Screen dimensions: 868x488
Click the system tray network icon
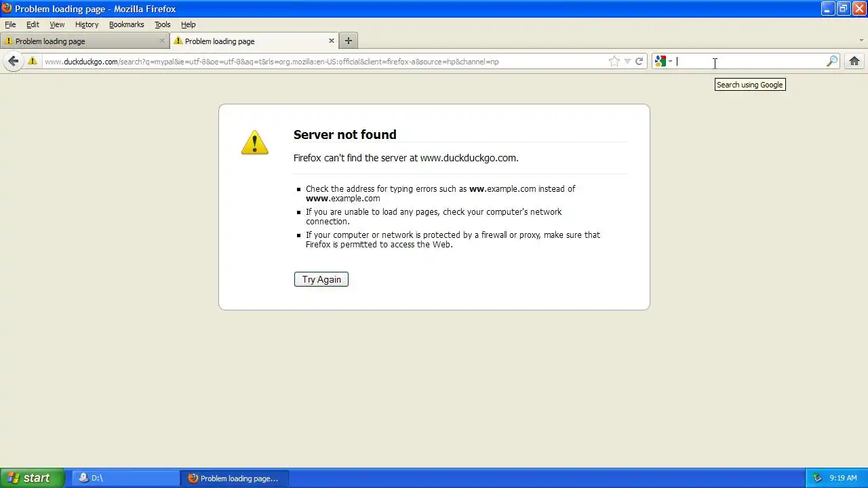817,478
